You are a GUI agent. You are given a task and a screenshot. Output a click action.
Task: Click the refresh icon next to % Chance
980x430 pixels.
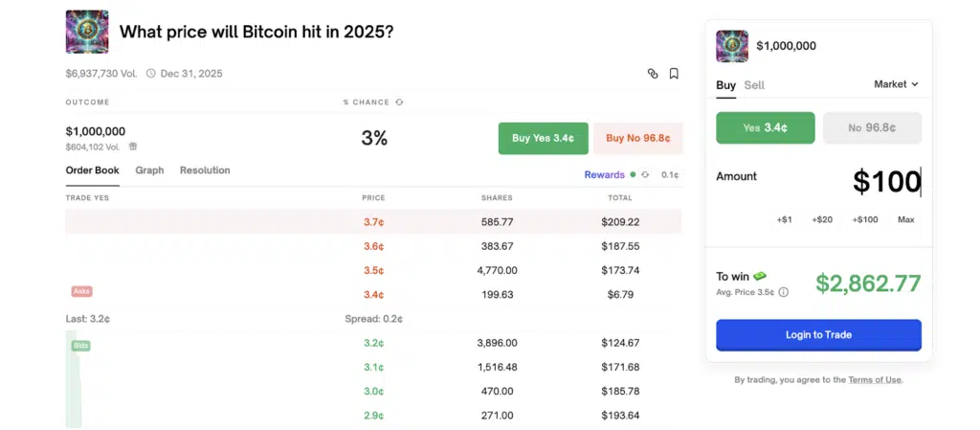click(x=399, y=102)
